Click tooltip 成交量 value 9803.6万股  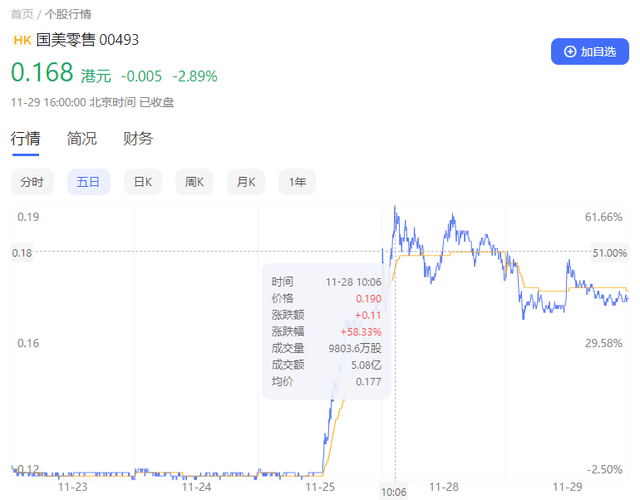[355, 348]
